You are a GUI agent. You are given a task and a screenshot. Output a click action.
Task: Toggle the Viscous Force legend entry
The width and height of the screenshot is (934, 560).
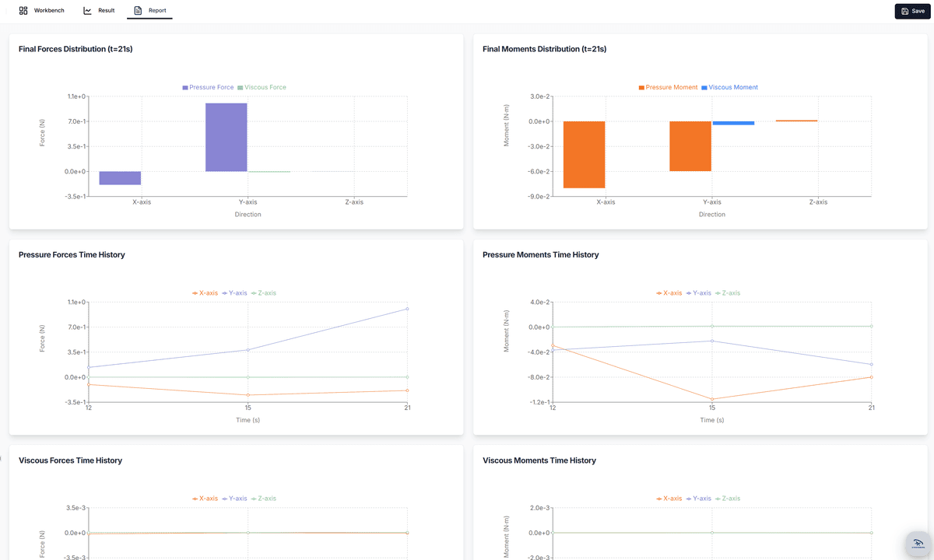(x=262, y=87)
